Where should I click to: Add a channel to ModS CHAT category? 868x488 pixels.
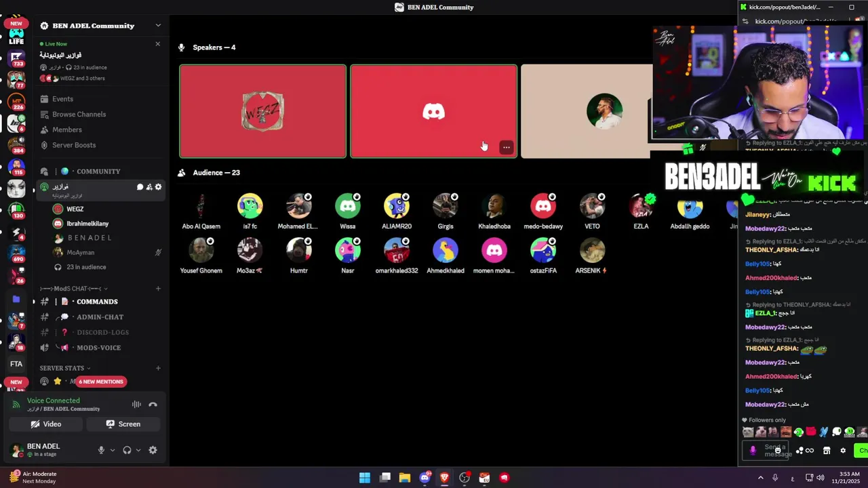tap(158, 289)
